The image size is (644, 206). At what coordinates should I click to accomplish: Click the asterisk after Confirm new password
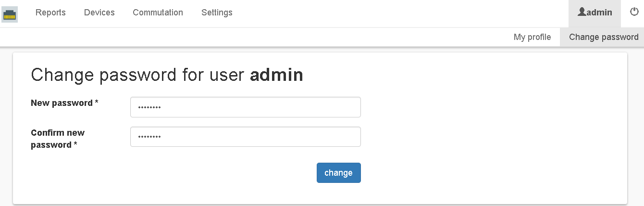[75, 144]
